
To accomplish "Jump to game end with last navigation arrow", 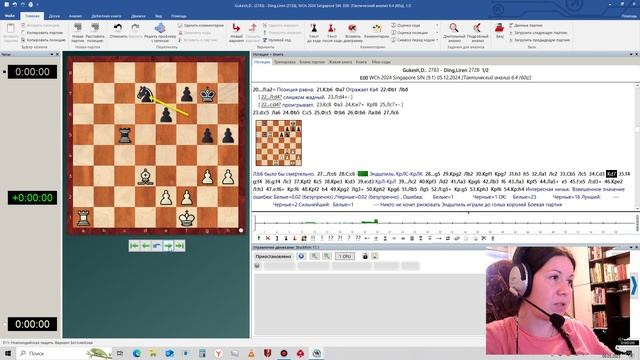I will point(180,246).
